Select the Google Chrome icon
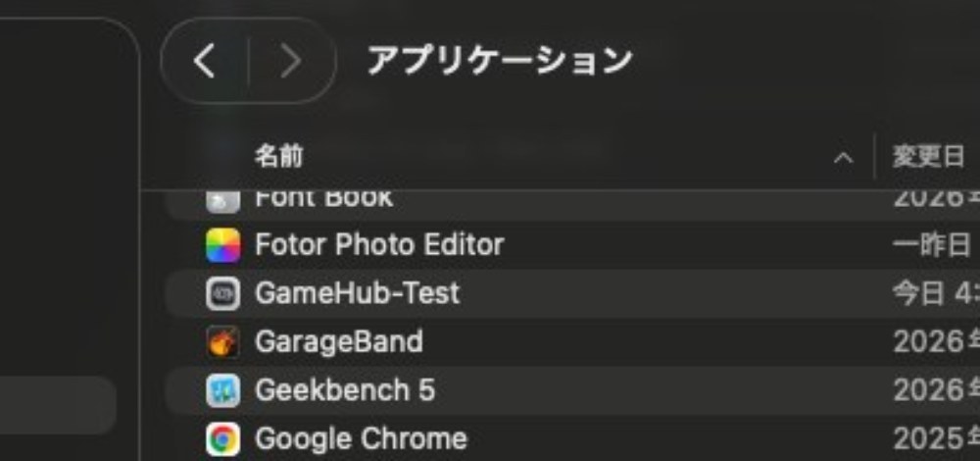Image resolution: width=980 pixels, height=461 pixels. (223, 439)
